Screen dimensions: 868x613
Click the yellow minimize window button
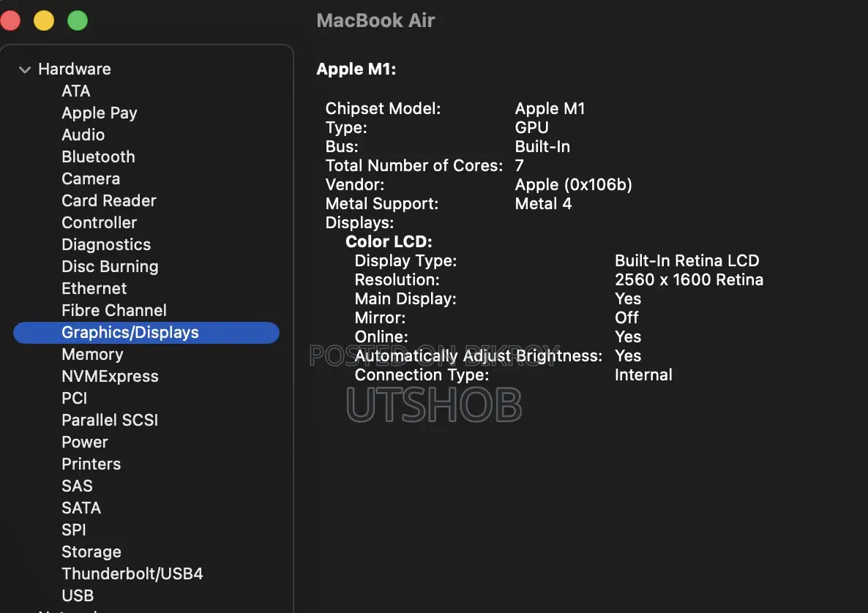[44, 20]
